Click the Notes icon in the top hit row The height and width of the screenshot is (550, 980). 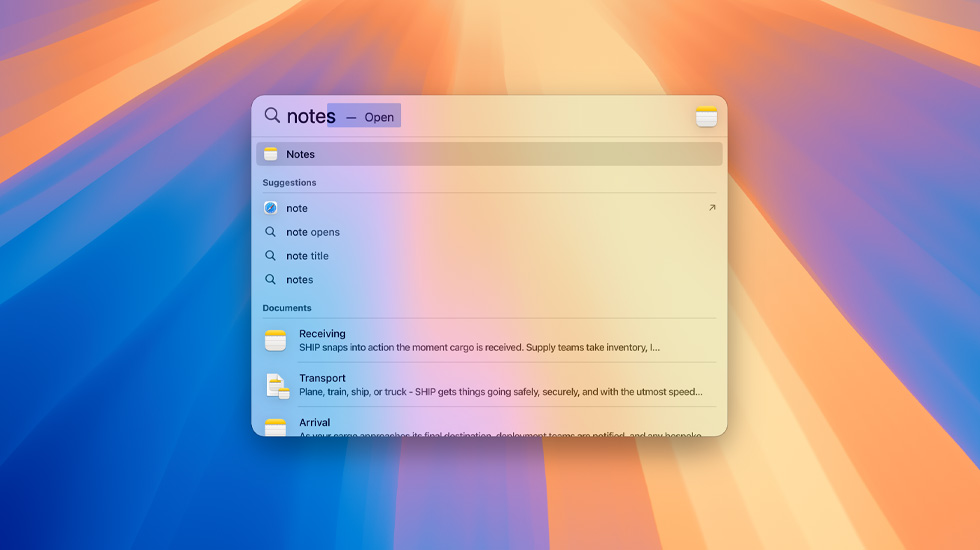(270, 154)
